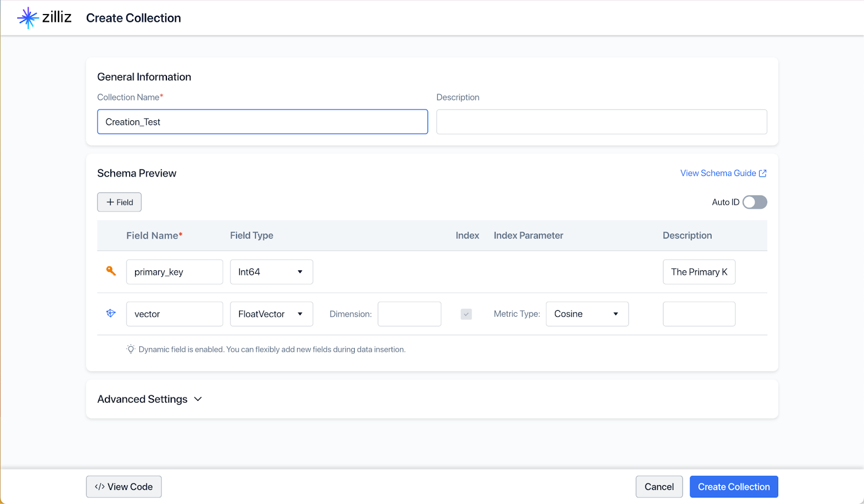Image resolution: width=864 pixels, height=504 pixels.
Task: Click the View Code button
Action: pos(124,486)
